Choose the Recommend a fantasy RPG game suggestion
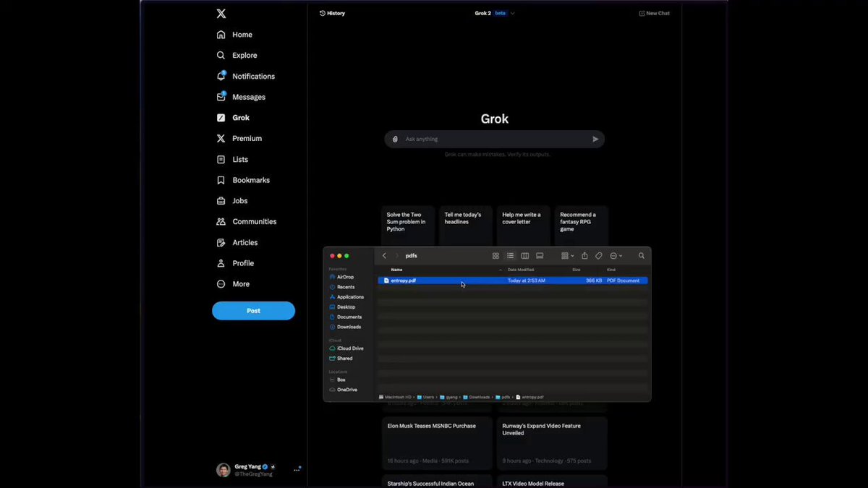Screen dimensions: 868x488 pyautogui.click(x=582, y=226)
